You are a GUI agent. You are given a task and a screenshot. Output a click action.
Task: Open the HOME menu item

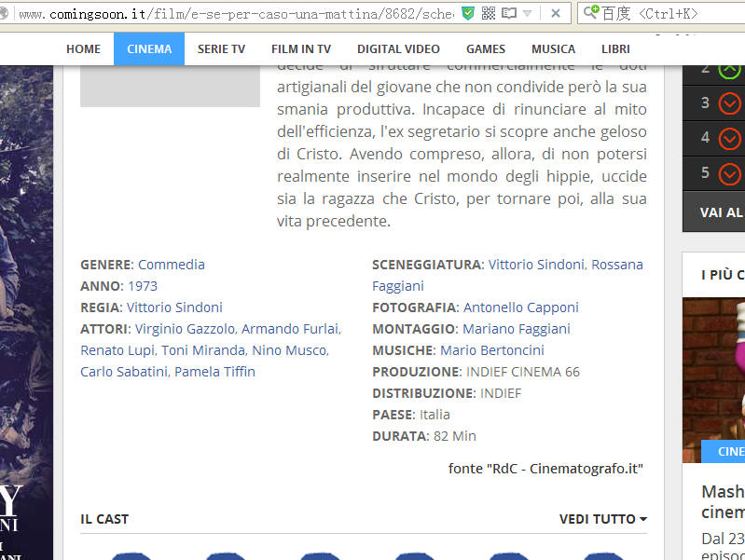[83, 49]
